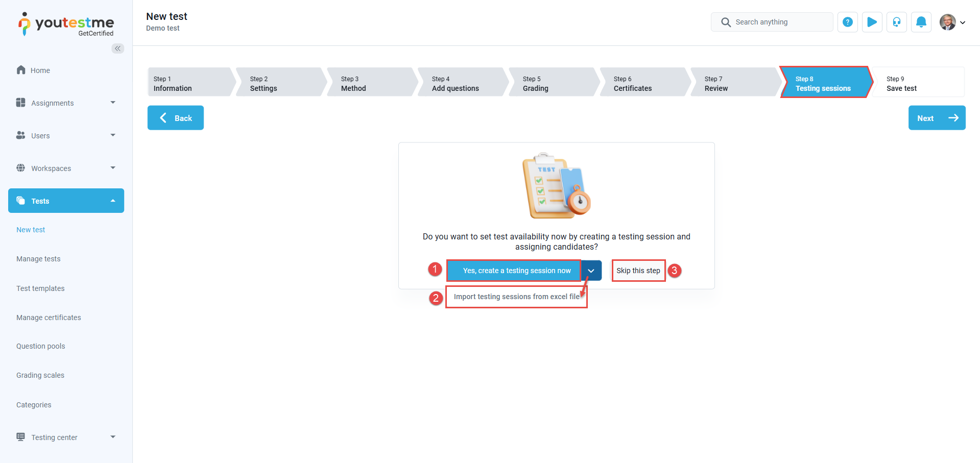Click the user profile avatar

coord(948,22)
